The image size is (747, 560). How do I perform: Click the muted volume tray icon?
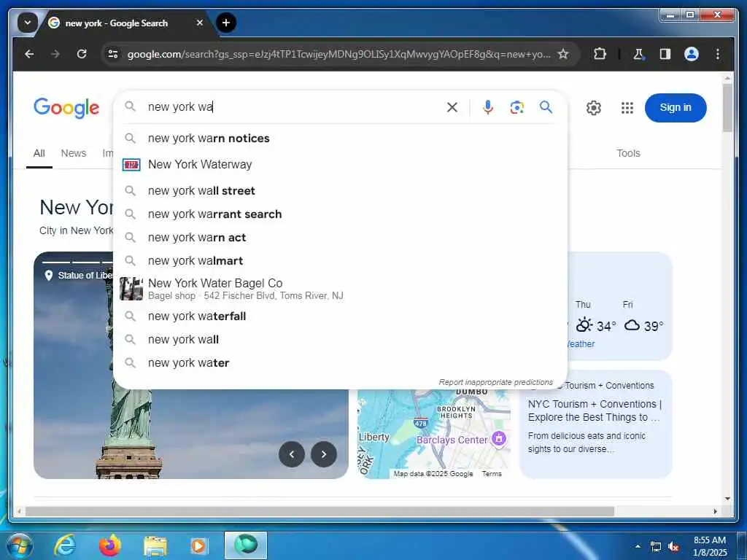673,547
